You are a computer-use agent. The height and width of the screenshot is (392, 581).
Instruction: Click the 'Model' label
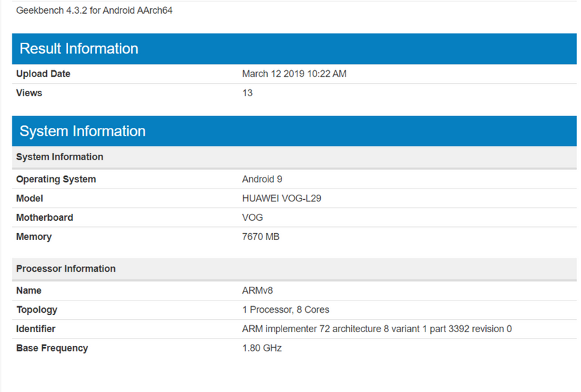tap(30, 198)
